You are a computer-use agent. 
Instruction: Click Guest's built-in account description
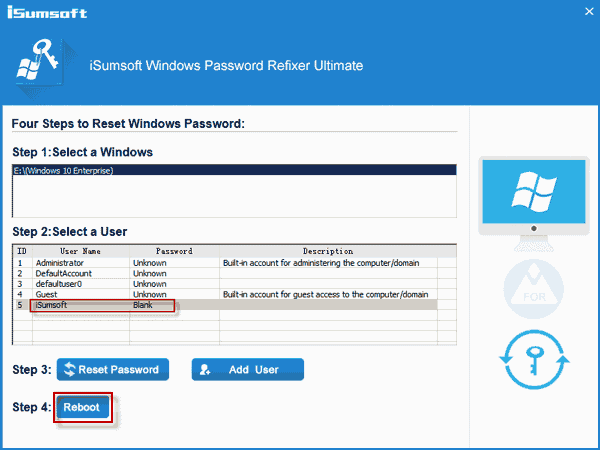click(325, 294)
